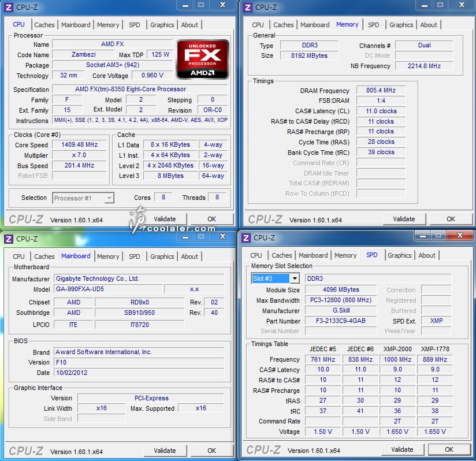
Task: Open the Caches tab in the SPD window
Action: (x=282, y=255)
